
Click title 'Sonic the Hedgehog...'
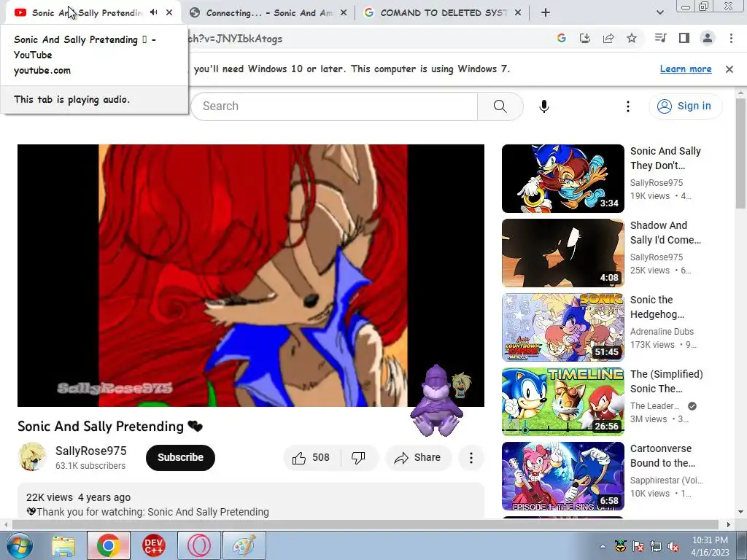pos(657,307)
